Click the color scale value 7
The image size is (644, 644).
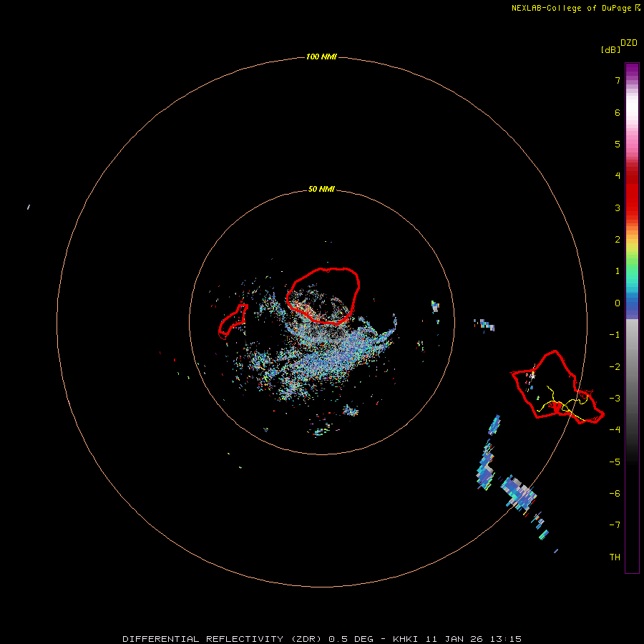(618, 80)
